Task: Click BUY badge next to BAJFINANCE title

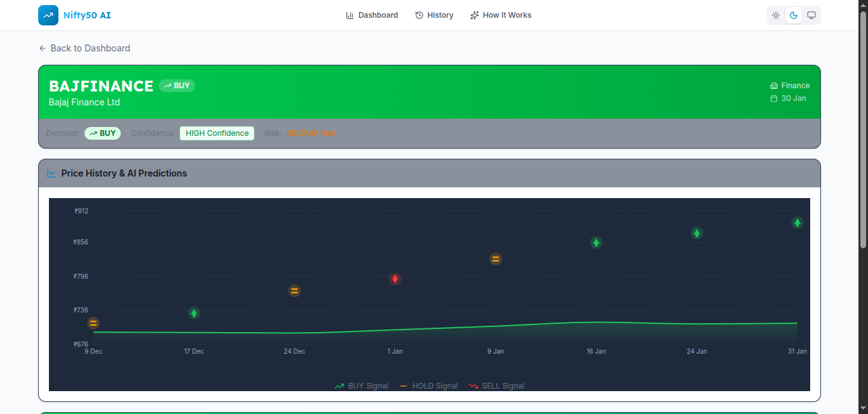Action: 177,86
